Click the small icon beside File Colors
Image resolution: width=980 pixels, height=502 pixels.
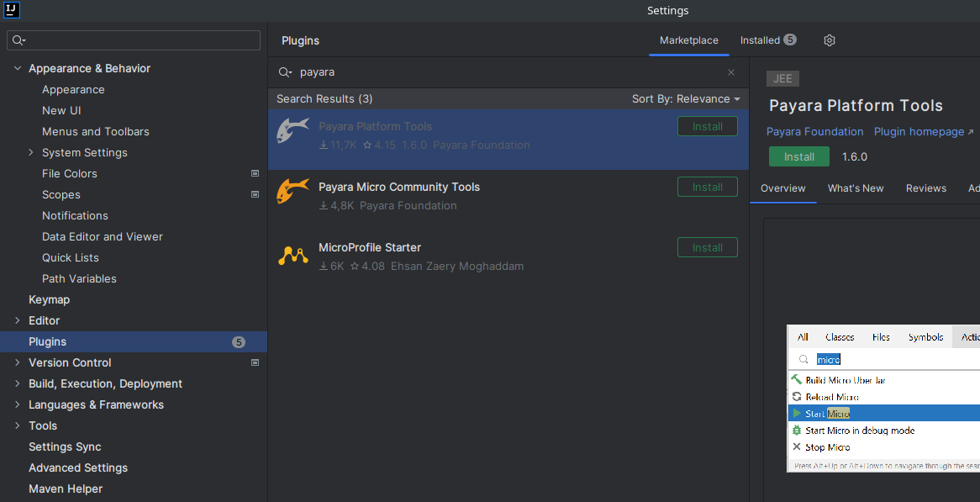[255, 173]
